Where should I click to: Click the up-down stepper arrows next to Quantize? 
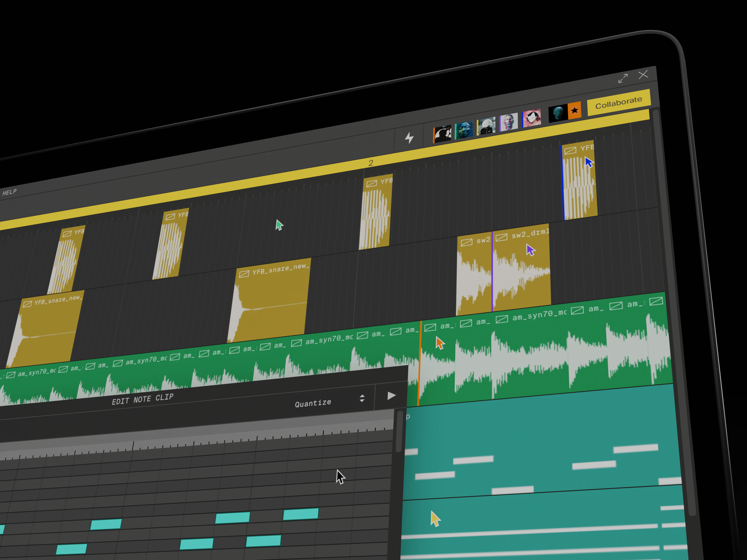pyautogui.click(x=362, y=398)
